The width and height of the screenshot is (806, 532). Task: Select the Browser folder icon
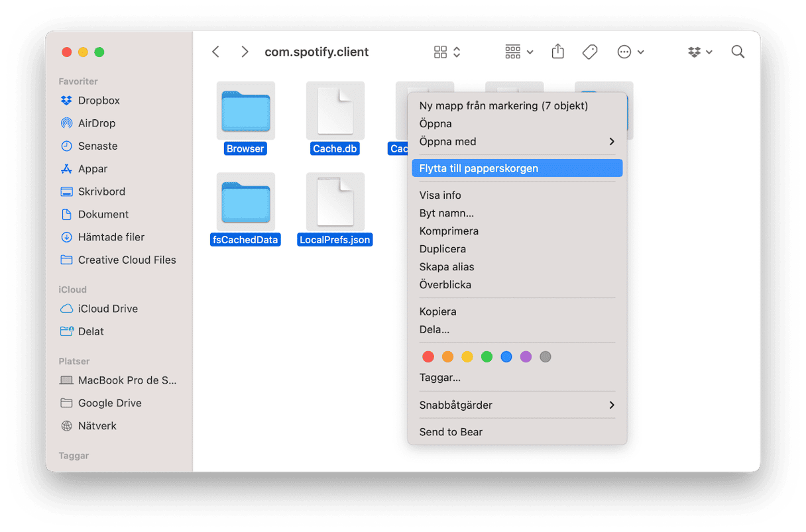(245, 110)
